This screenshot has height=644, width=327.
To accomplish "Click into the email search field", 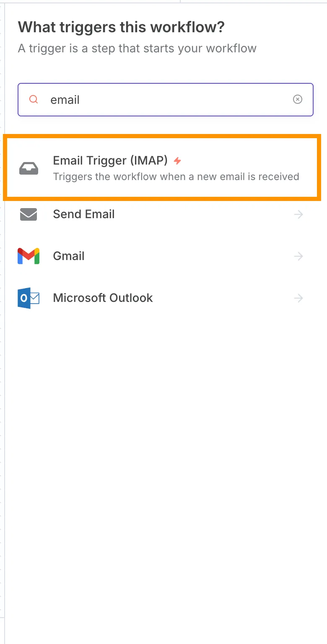I will pos(166,100).
